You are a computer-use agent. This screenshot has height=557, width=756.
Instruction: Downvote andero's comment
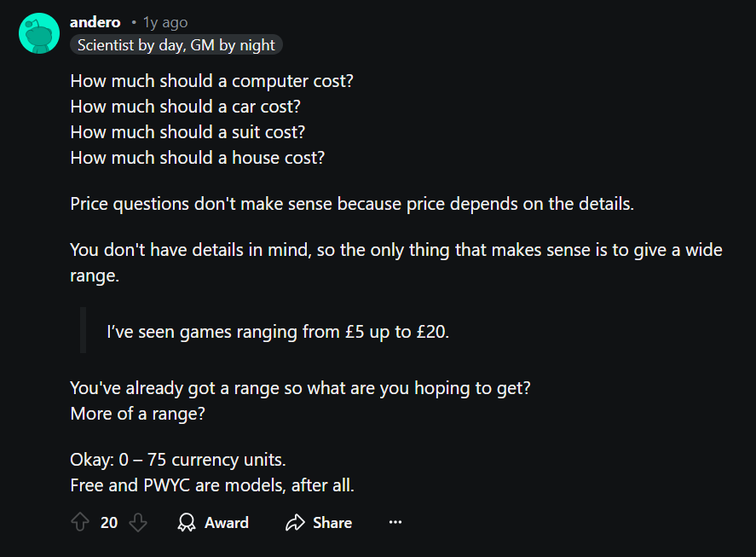coord(138,522)
